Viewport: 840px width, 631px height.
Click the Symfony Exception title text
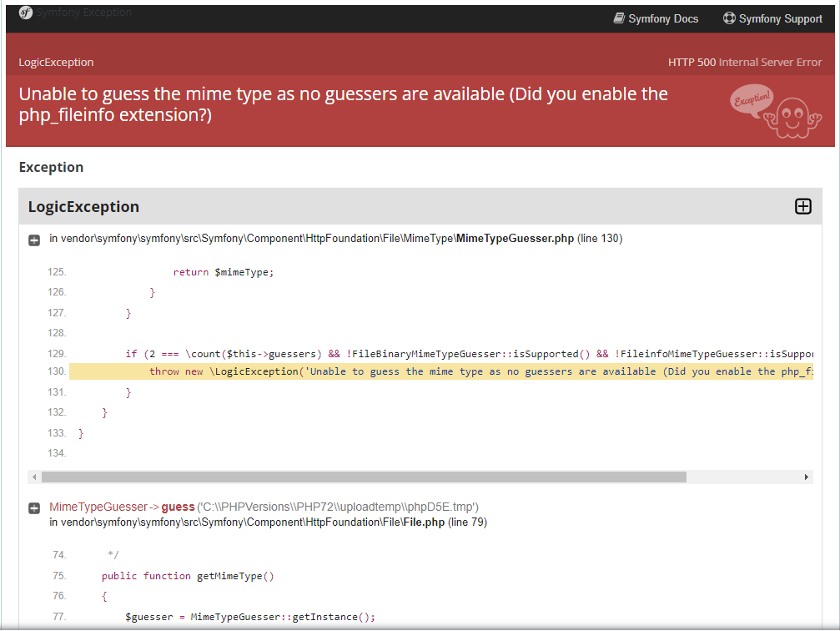(x=84, y=13)
